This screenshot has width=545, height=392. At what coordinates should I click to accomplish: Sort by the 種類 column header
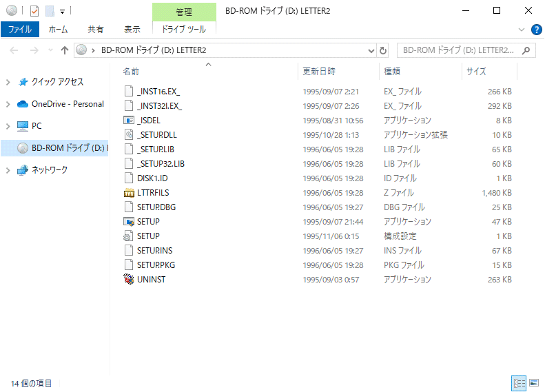(x=420, y=71)
